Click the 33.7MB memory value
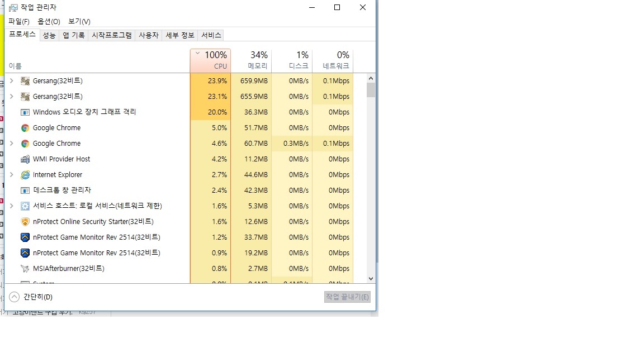 tap(256, 237)
